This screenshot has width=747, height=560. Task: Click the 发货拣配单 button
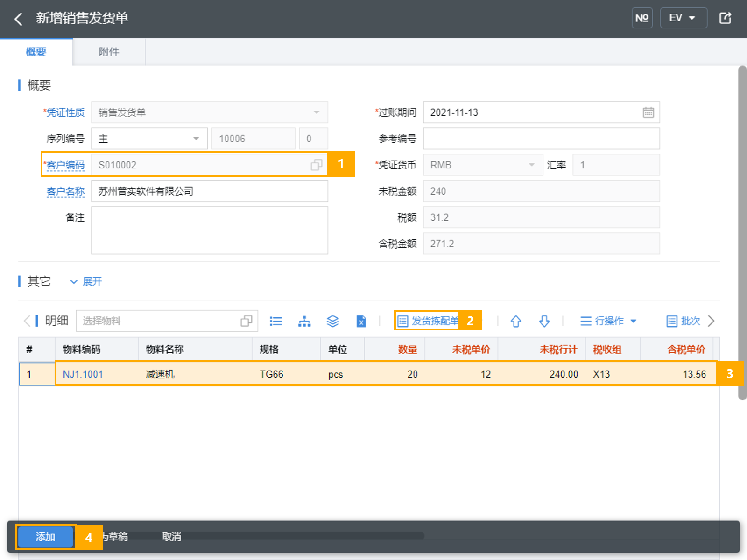pos(428,321)
